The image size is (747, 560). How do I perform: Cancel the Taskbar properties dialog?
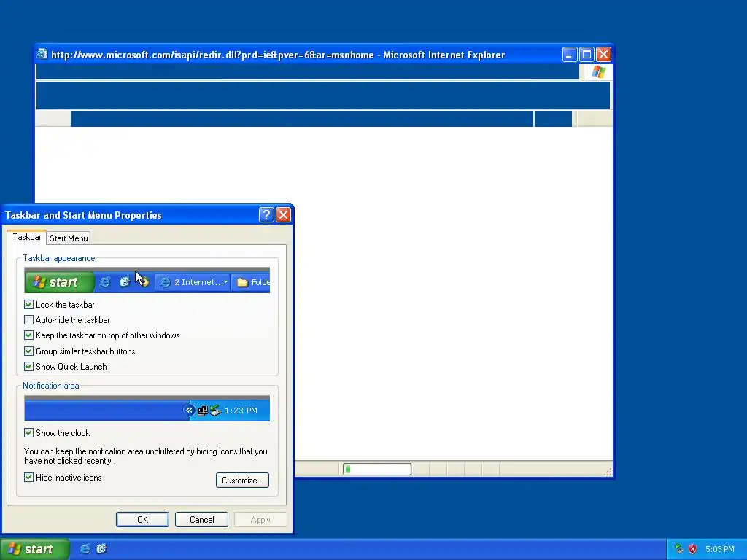[201, 519]
